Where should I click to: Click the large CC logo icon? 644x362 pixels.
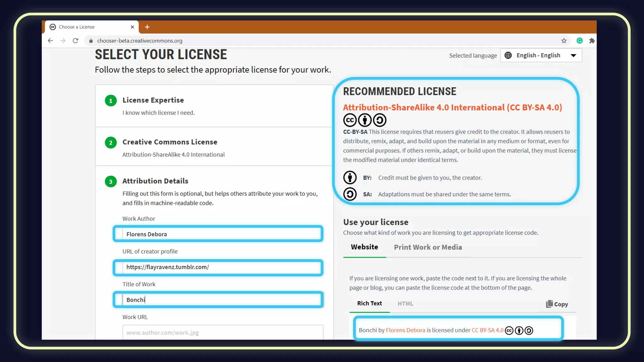click(350, 120)
